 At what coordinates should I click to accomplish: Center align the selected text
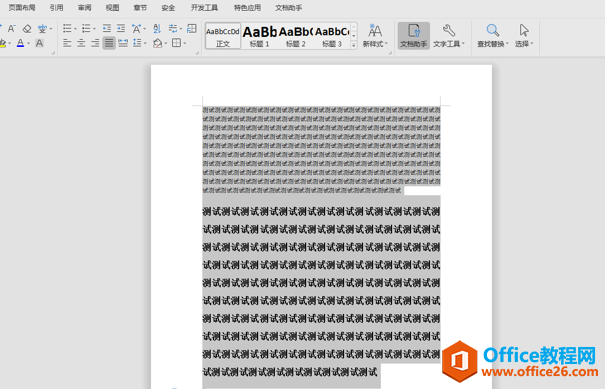coord(81,43)
